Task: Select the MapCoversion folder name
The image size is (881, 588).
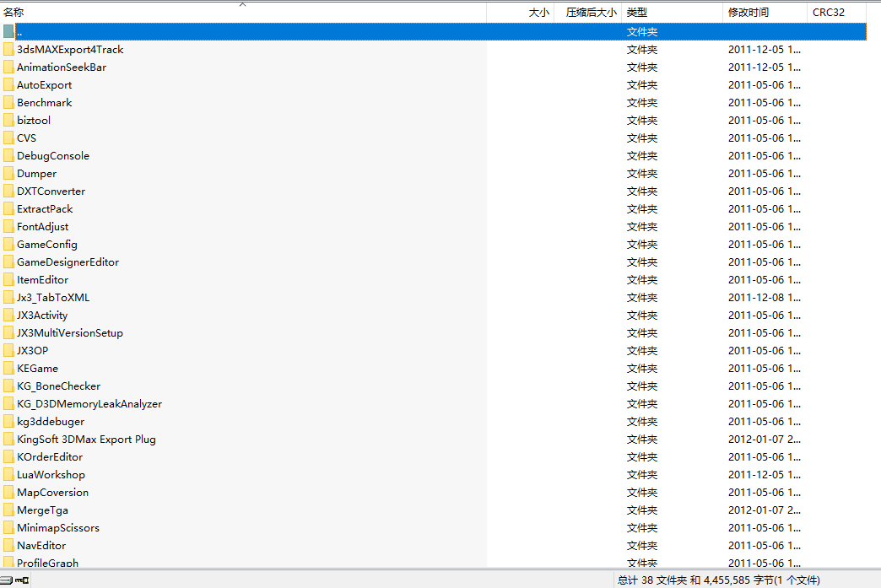Action: [53, 493]
